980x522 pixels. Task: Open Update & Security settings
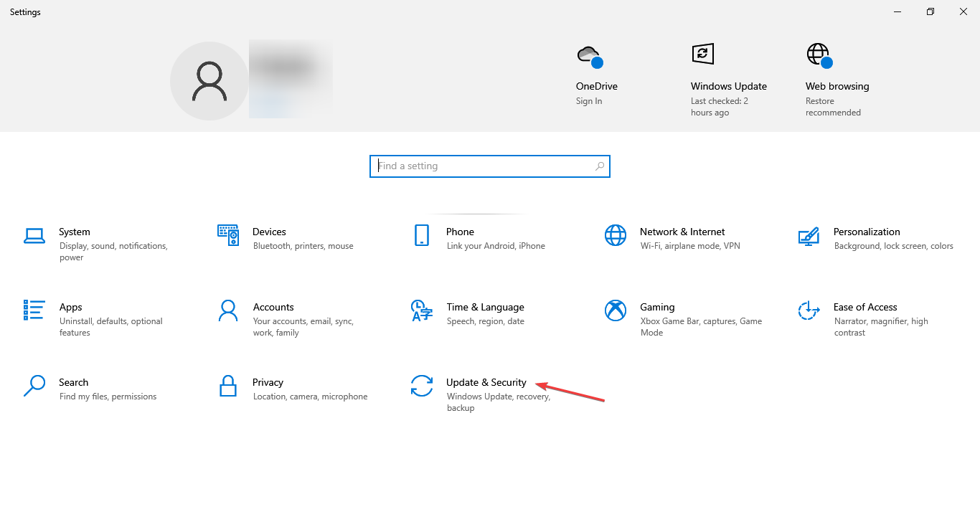486,389
